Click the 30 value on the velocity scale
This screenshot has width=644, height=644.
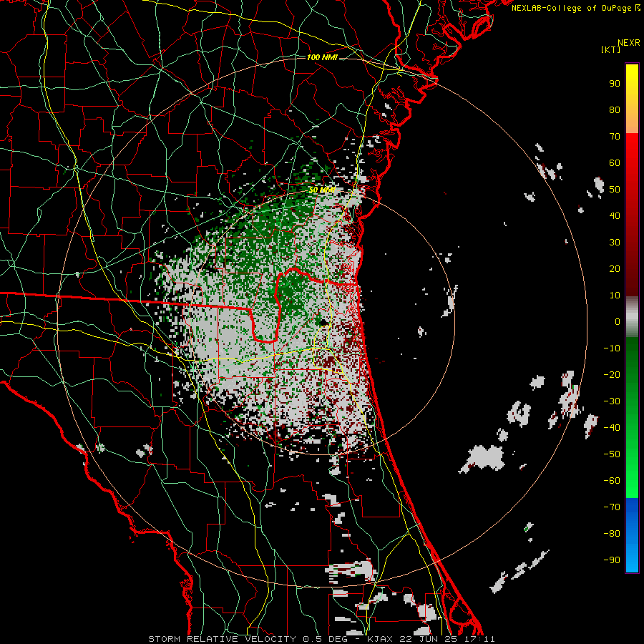pyautogui.click(x=615, y=243)
